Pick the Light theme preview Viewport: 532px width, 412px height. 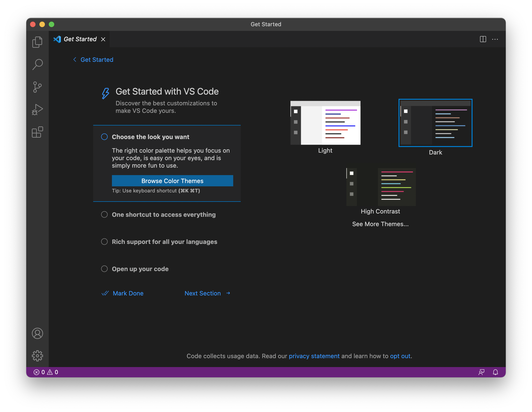325,123
